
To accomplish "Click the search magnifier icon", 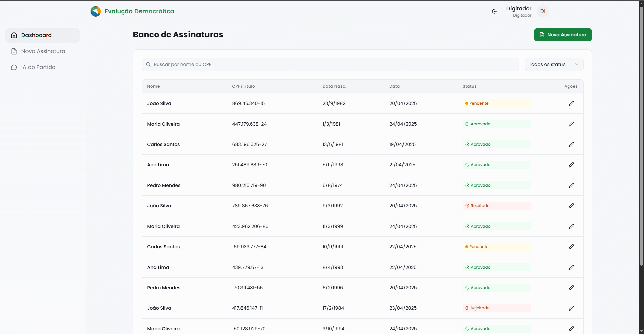I will point(148,64).
